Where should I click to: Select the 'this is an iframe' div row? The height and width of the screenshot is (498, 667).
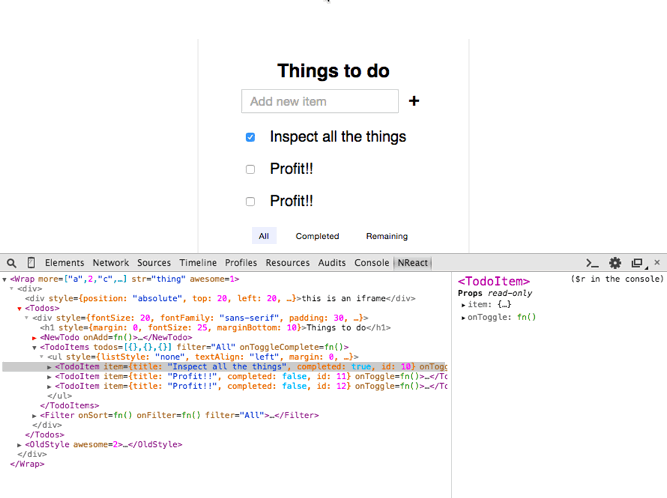[220, 299]
